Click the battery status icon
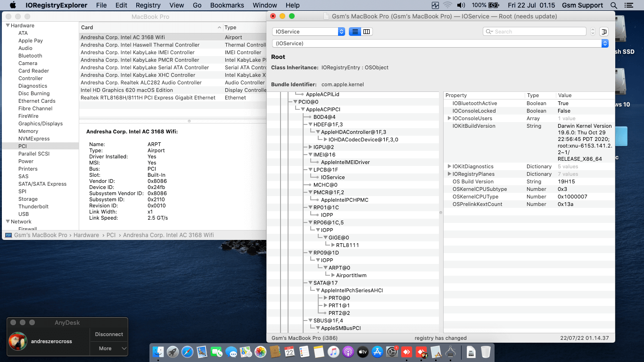The height and width of the screenshot is (362, 644). pyautogui.click(x=494, y=5)
